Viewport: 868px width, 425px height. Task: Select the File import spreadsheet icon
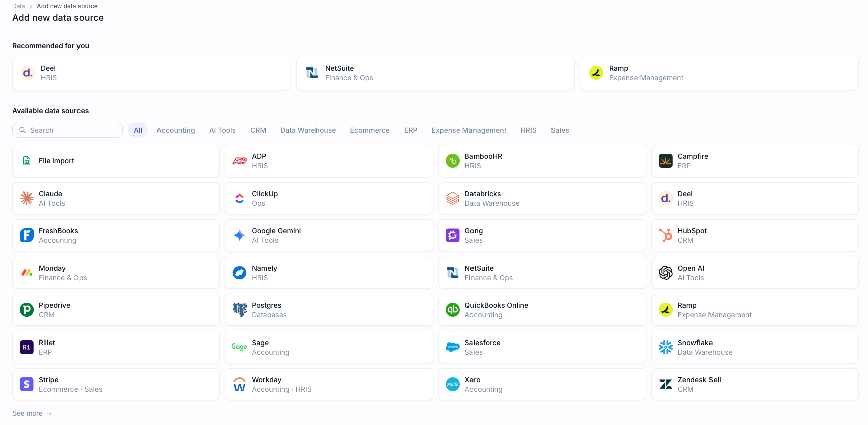pyautogui.click(x=27, y=161)
